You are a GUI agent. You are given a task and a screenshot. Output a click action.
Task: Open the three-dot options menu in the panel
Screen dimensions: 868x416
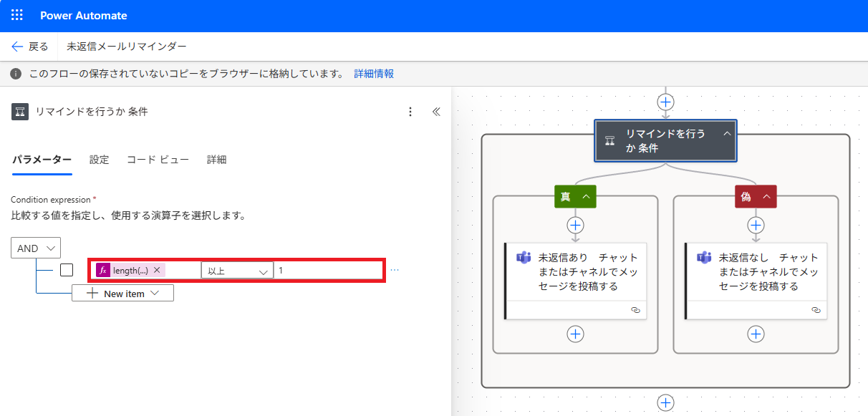[410, 112]
